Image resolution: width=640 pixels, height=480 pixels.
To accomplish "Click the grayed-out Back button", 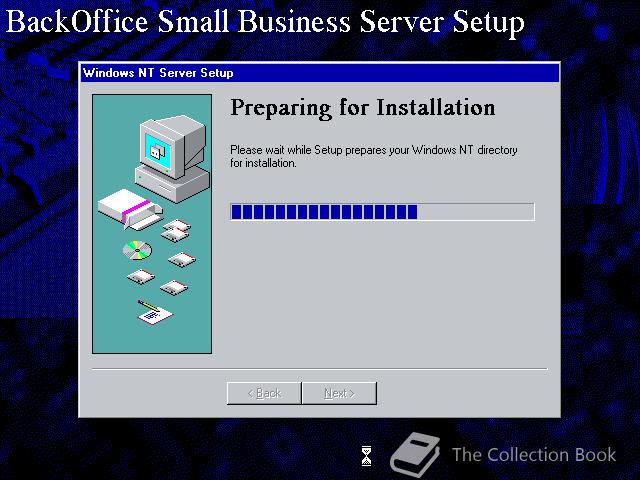I will (264, 393).
